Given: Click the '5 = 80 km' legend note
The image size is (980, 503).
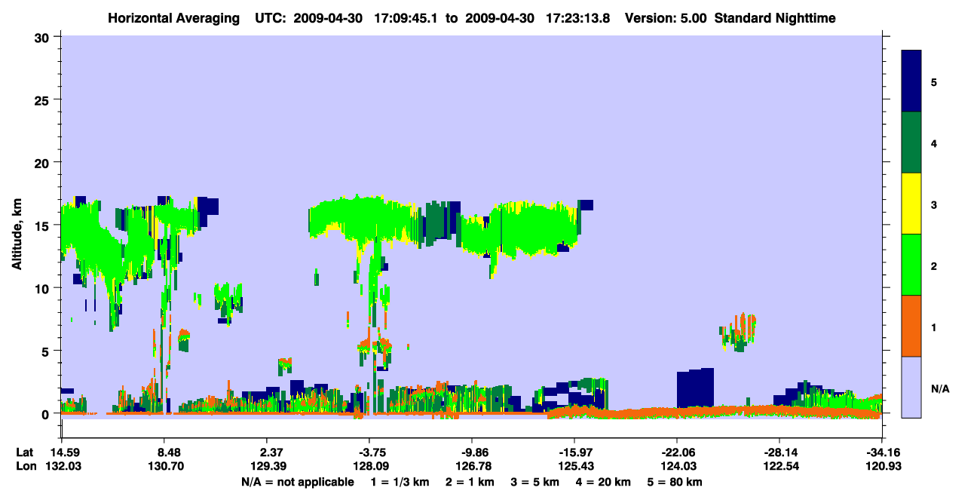Looking at the screenshot, I should (x=675, y=482).
